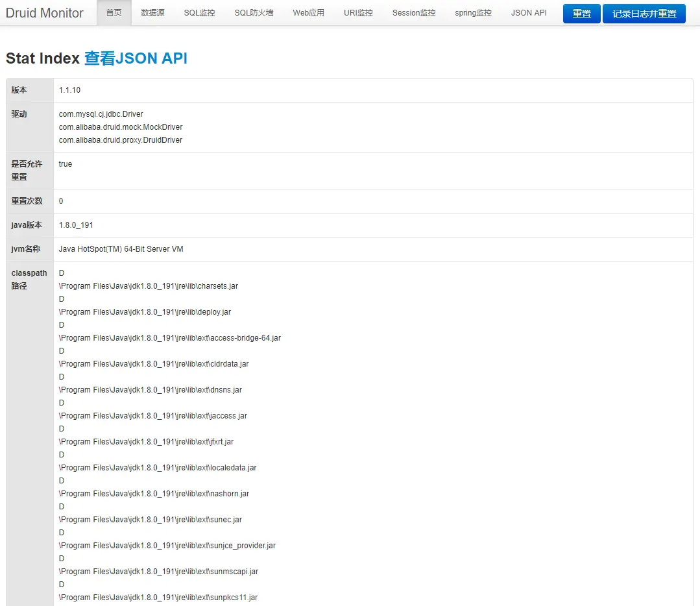Open the URI监控 tab
This screenshot has width=700, height=606.
pyautogui.click(x=357, y=12)
